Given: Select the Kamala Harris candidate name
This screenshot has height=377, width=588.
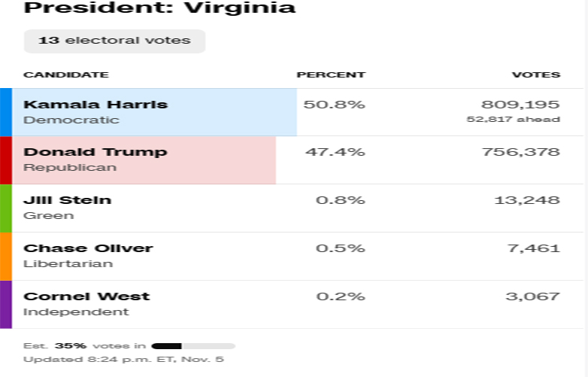Looking at the screenshot, I should pyautogui.click(x=95, y=104).
